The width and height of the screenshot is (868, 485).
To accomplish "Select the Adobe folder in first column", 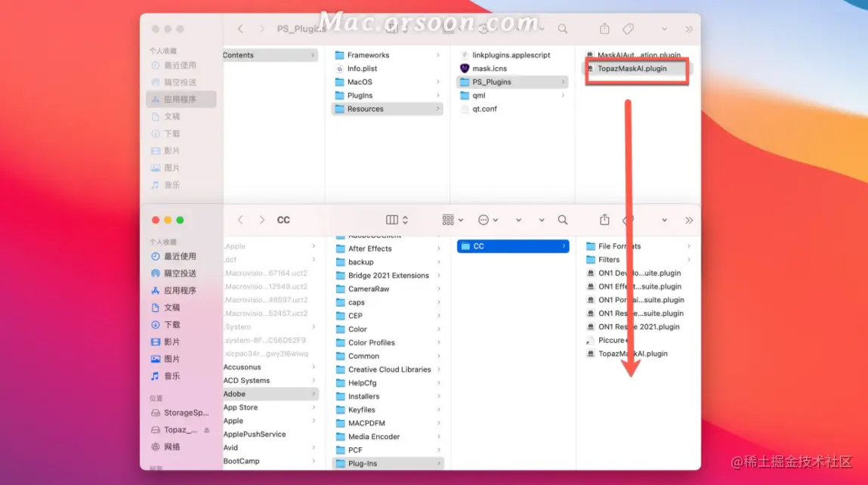I will pyautogui.click(x=270, y=394).
